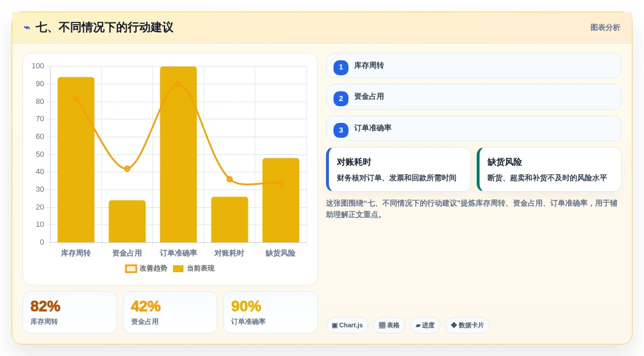This screenshot has height=356, width=644.
Task: Click the 资金占用 bar in chart
Action: point(127,221)
